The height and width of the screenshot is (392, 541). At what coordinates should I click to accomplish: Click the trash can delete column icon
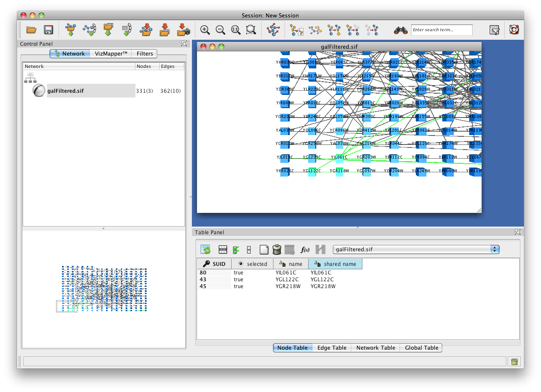(x=276, y=250)
